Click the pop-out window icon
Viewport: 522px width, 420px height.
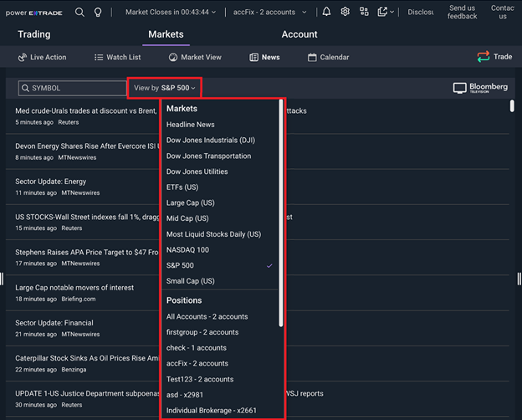382,12
